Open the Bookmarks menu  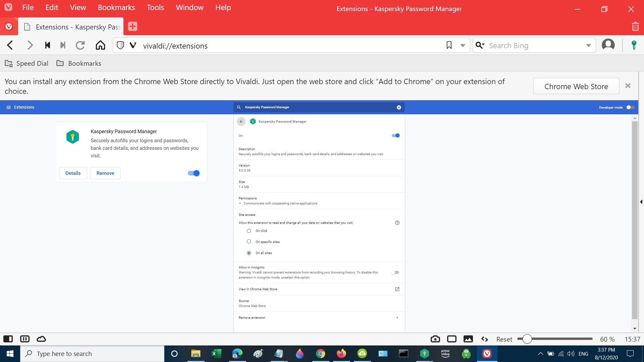pyautogui.click(x=116, y=7)
